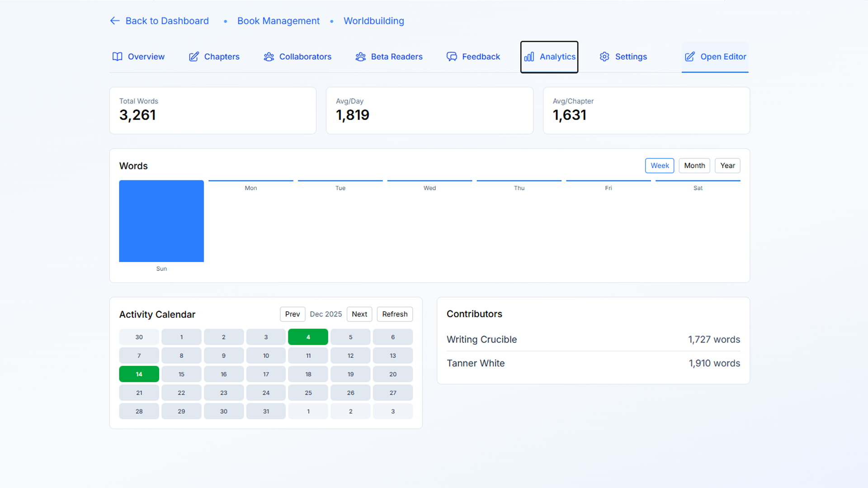Click the blue Sunday bar in Words chart
This screenshot has height=488, width=868.
161,221
